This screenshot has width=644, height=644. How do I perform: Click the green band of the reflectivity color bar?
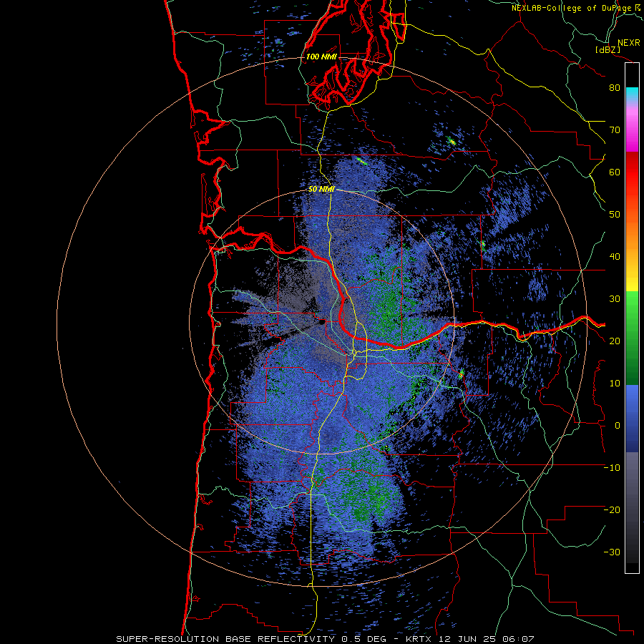click(632, 338)
